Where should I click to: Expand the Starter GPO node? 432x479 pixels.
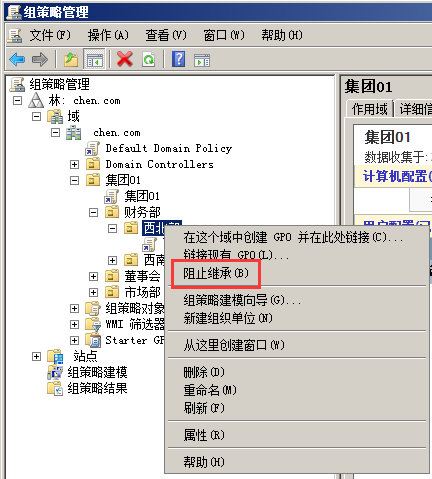[x=74, y=340]
